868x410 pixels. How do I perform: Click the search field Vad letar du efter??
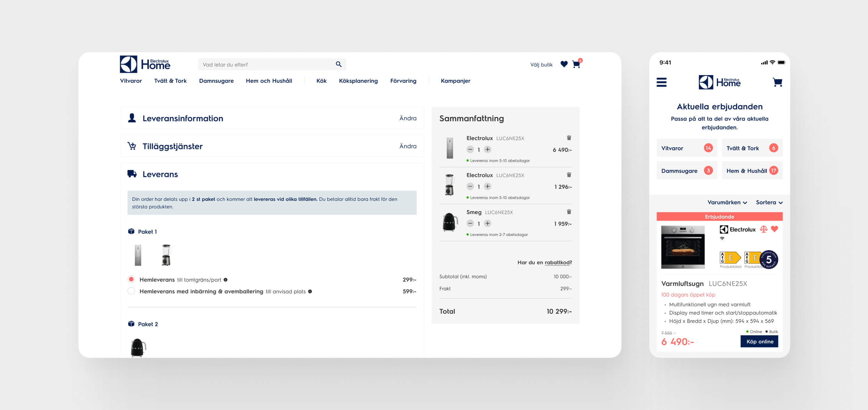pyautogui.click(x=272, y=64)
